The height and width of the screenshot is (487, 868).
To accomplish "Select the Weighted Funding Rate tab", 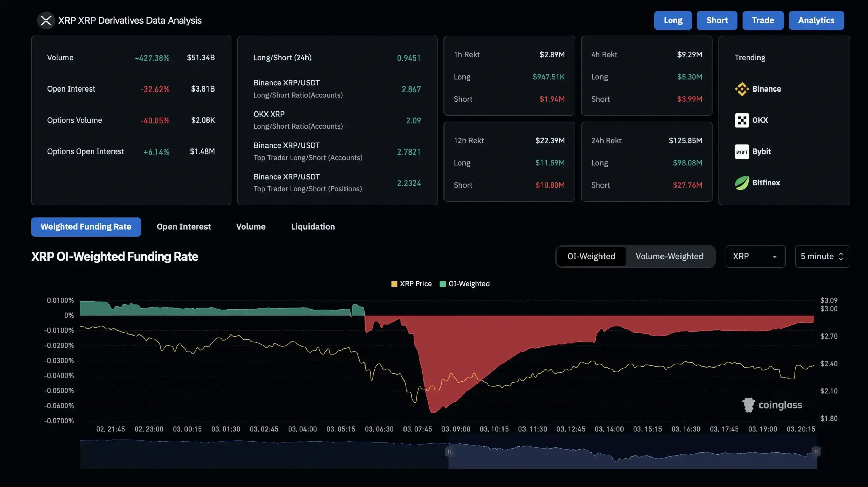I will (86, 227).
